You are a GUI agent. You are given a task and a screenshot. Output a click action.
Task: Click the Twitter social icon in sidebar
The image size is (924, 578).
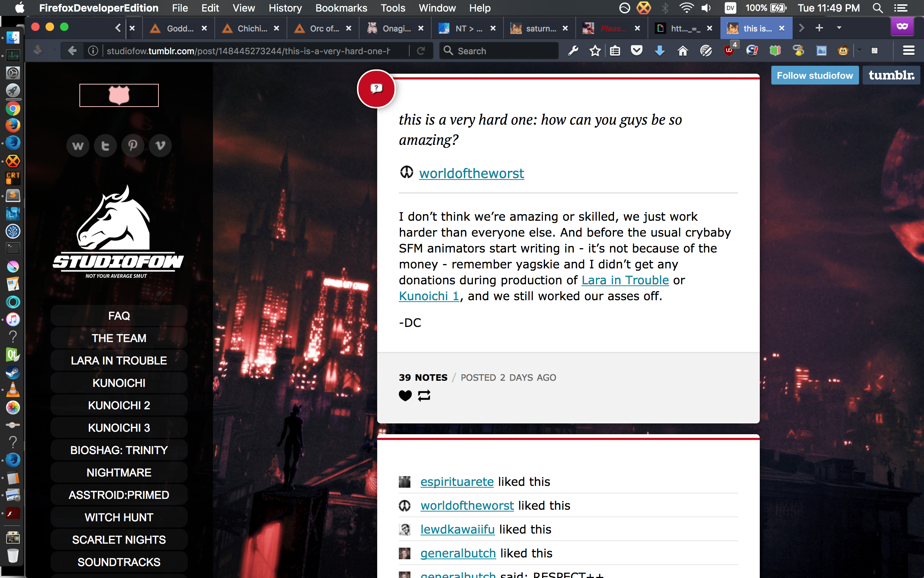pos(105,146)
